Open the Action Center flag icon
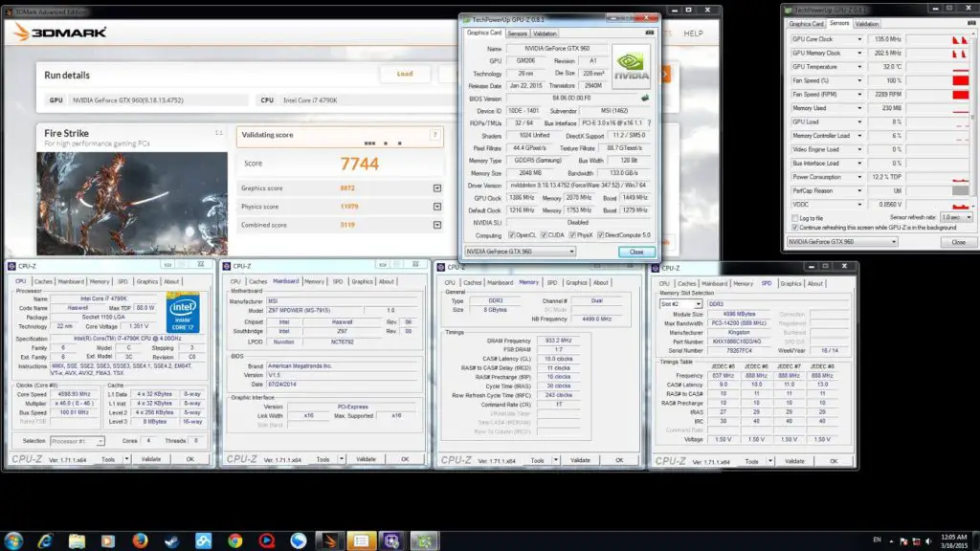This screenshot has width=980, height=551. tap(903, 541)
